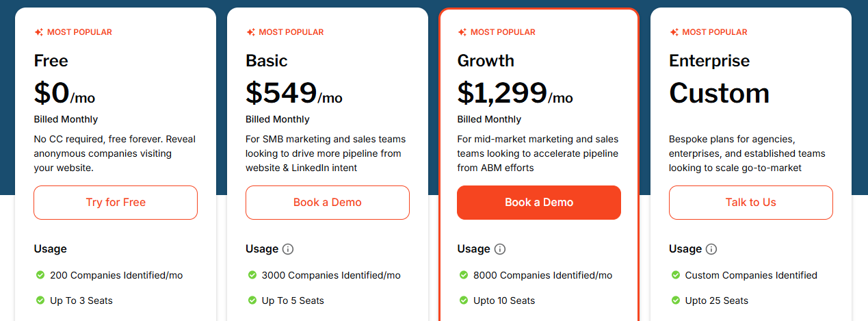Click green check next to 3000 Companies Identified/mo

[252, 275]
